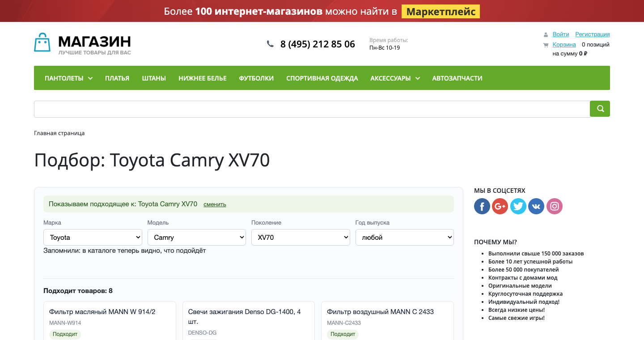
Task: Click the Круглосуточная поддержка list item
Action: 525,294
